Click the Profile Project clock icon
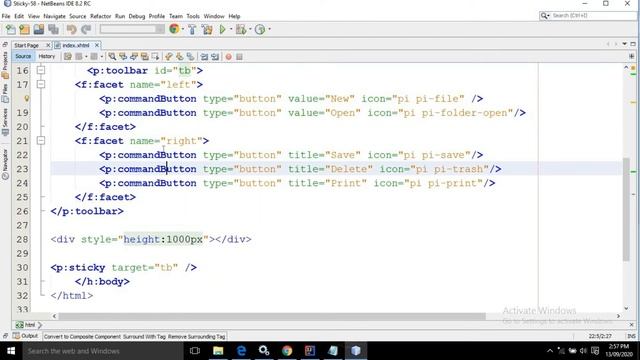Screen dimensions: 640x360 [x=260, y=29]
